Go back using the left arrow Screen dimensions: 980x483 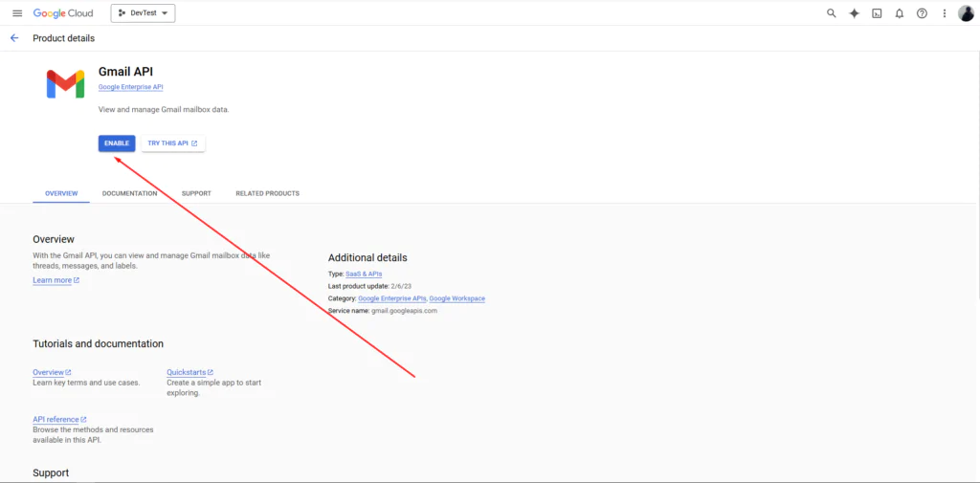[x=14, y=38]
